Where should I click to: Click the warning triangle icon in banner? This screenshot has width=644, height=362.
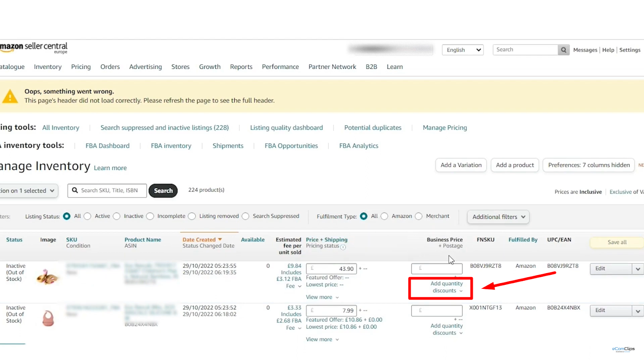[10, 97]
